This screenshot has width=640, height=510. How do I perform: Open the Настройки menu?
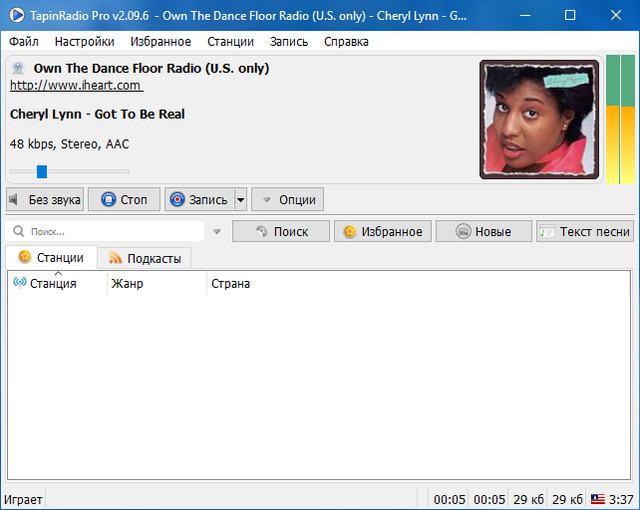[x=84, y=41]
